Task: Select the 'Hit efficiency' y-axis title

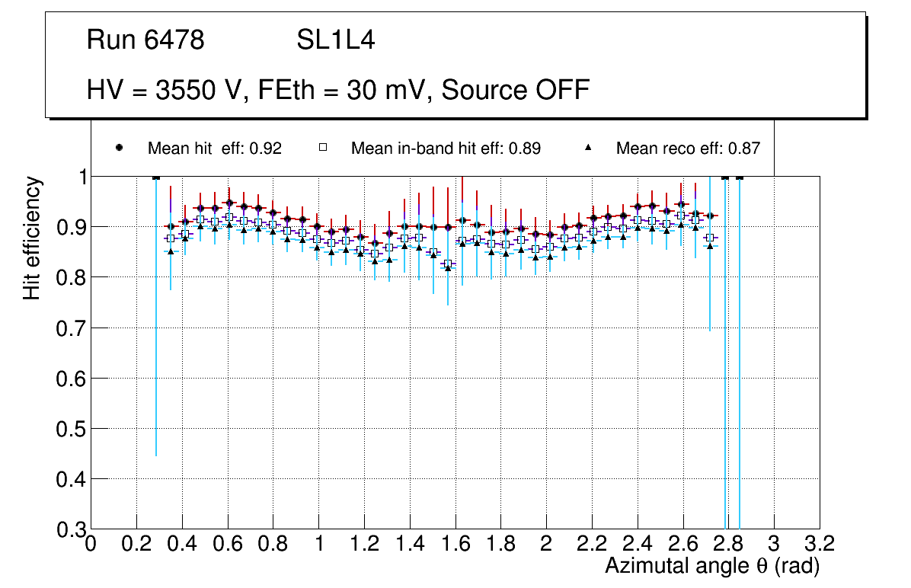Action: [32, 238]
